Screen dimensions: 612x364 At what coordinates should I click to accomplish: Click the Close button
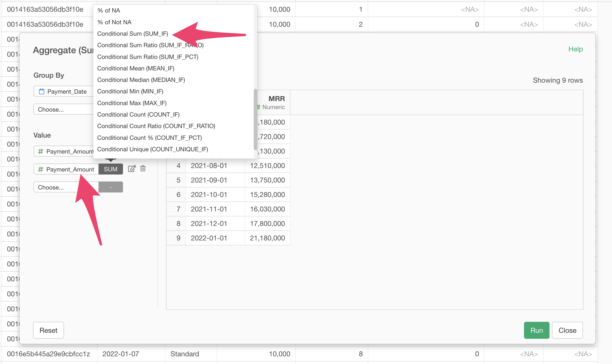pyautogui.click(x=567, y=330)
